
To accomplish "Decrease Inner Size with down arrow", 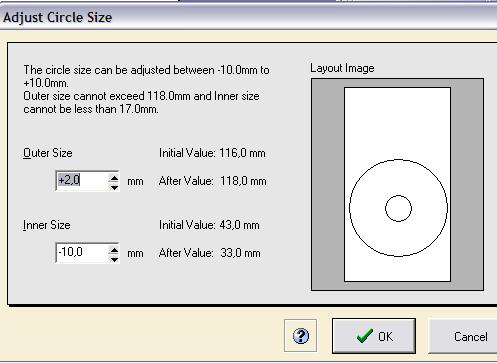I will pos(114,258).
